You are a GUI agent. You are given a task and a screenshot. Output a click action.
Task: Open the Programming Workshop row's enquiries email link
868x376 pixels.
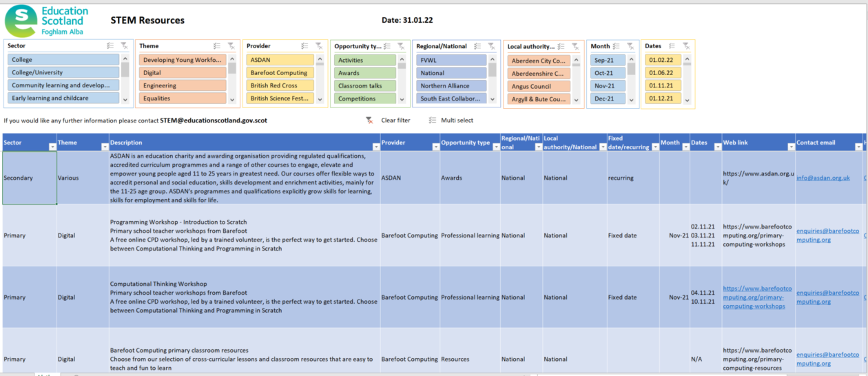[828, 236]
